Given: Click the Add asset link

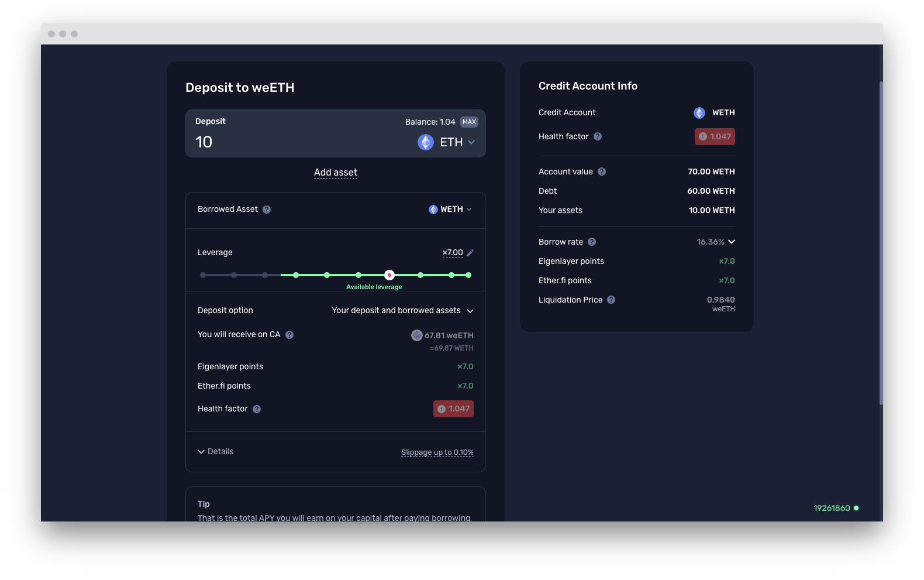Looking at the screenshot, I should tap(336, 173).
